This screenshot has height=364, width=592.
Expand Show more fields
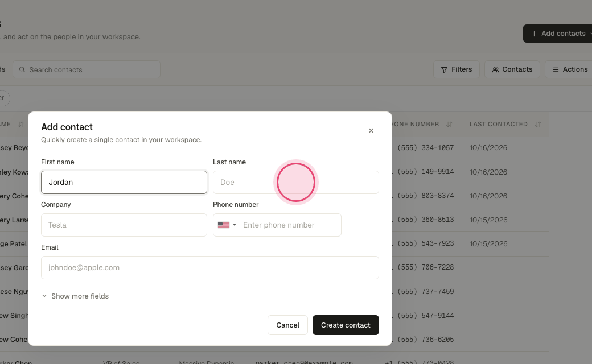click(x=75, y=296)
